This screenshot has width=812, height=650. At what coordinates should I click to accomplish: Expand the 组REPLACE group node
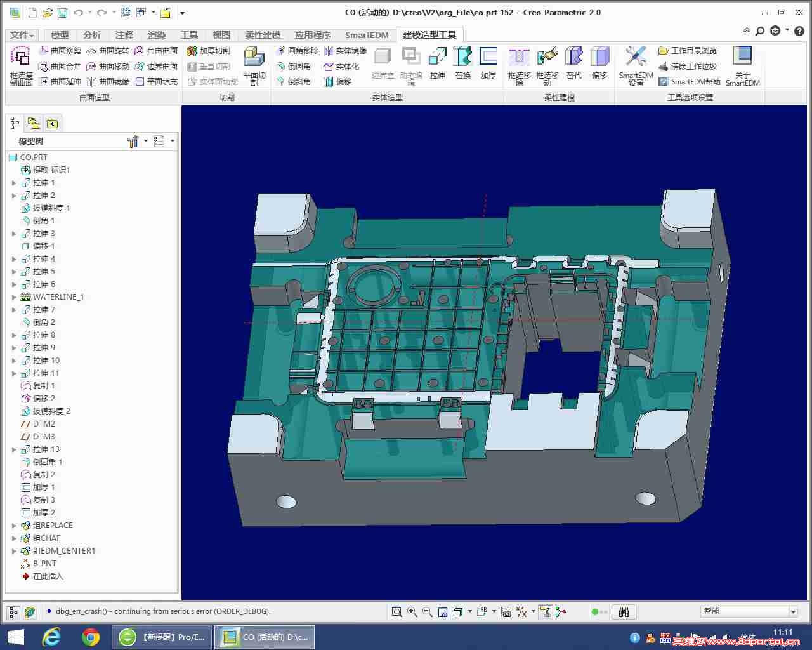[14, 526]
